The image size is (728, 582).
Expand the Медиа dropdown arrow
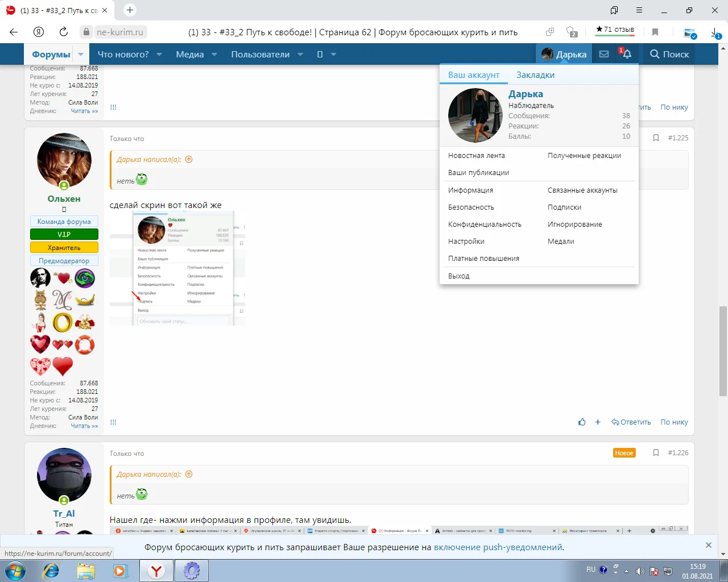(214, 55)
